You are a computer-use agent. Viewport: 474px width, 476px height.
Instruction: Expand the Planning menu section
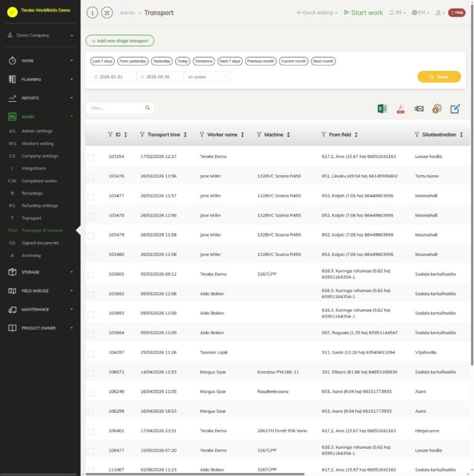pos(40,79)
